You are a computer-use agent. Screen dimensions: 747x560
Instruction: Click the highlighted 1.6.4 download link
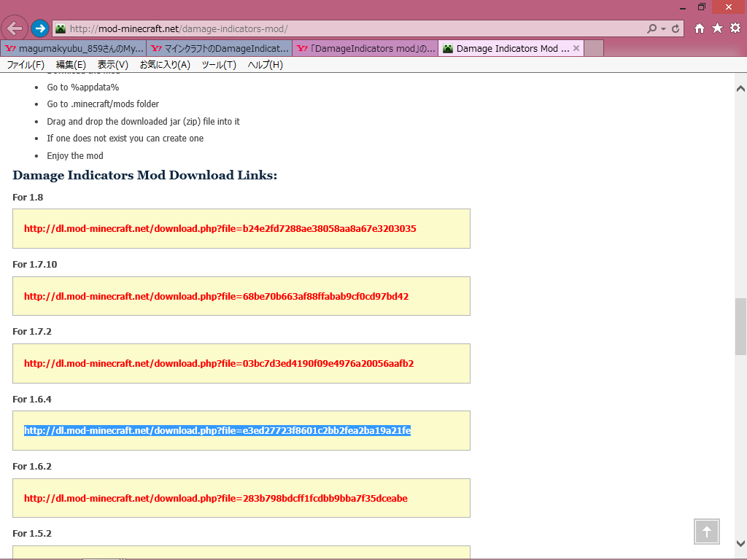[x=217, y=431]
